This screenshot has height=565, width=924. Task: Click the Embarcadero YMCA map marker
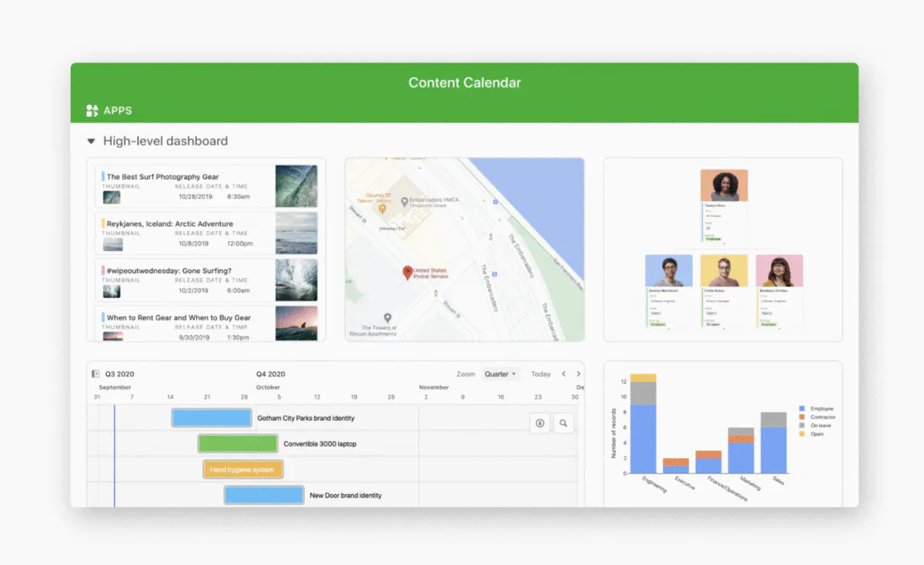click(404, 202)
